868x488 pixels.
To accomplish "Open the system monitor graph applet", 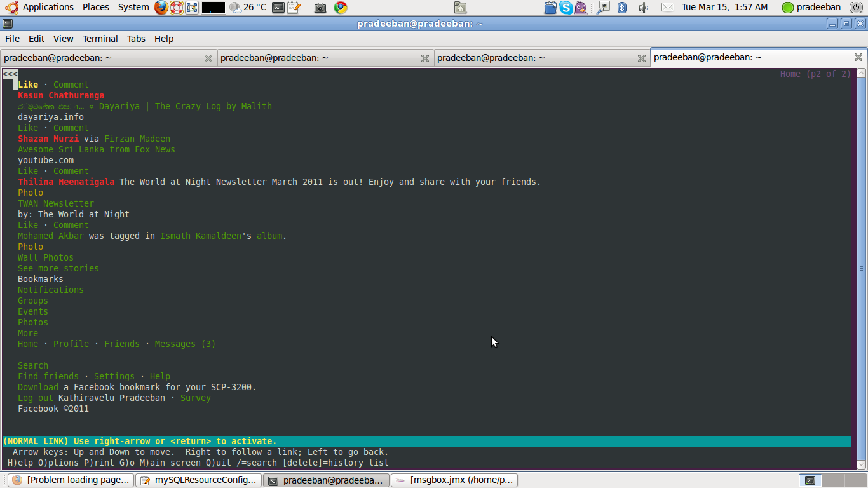I will (214, 8).
